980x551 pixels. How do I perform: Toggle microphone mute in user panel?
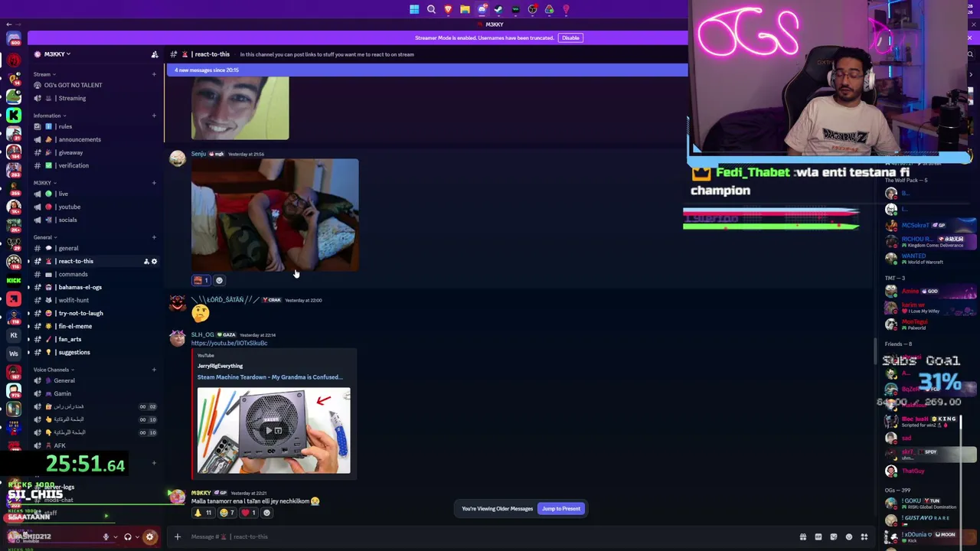(x=106, y=536)
